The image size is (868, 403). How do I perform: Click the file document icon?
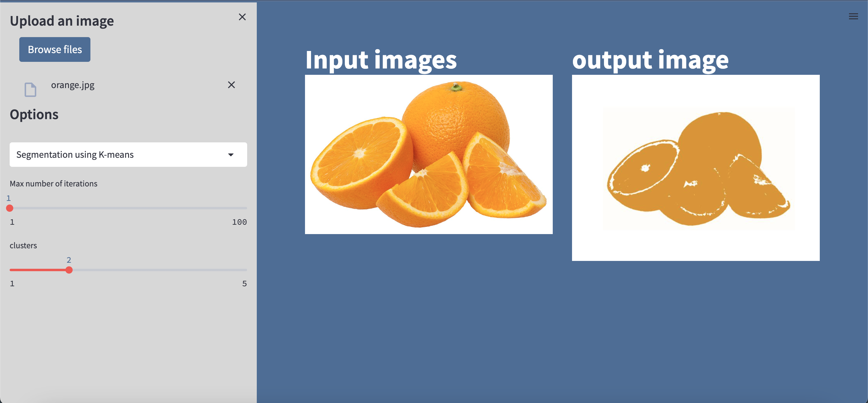tap(30, 90)
